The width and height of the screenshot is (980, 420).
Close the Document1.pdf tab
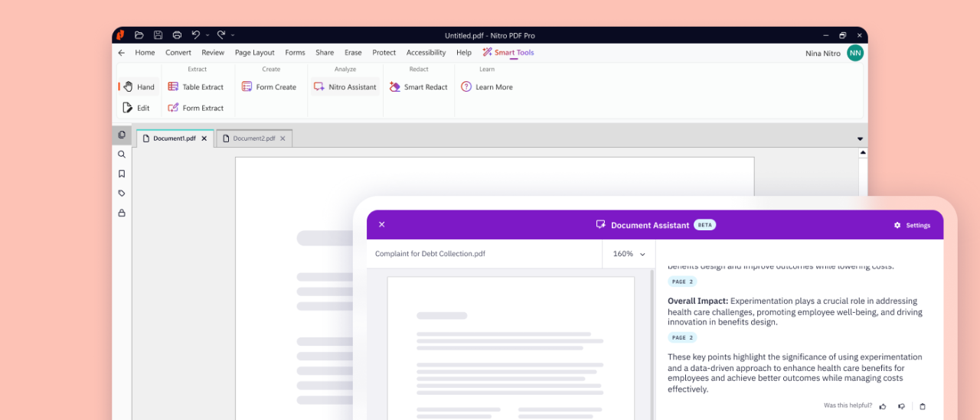(204, 138)
